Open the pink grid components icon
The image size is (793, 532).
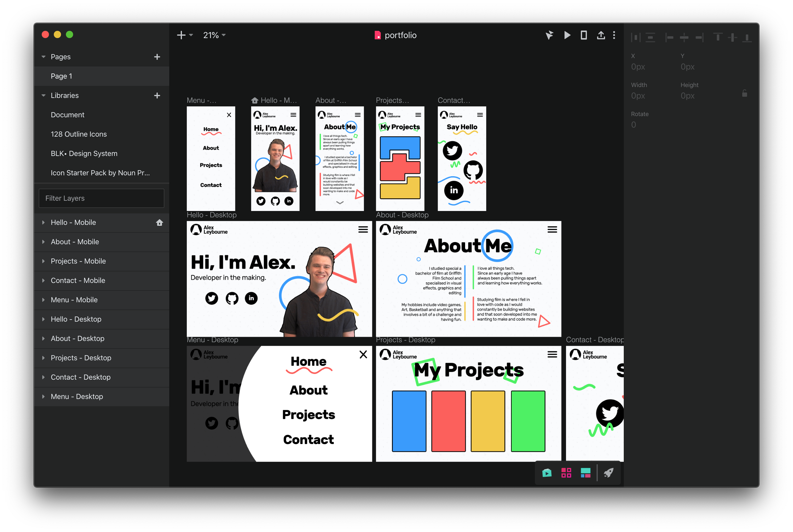[x=566, y=473]
